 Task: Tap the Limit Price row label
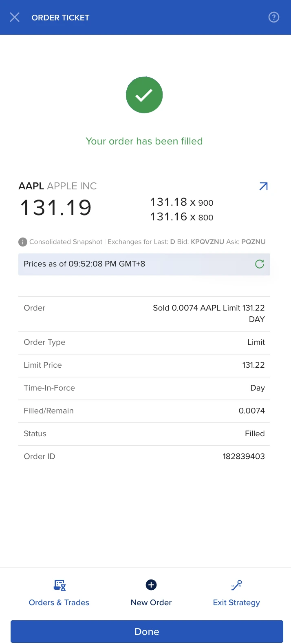click(43, 365)
